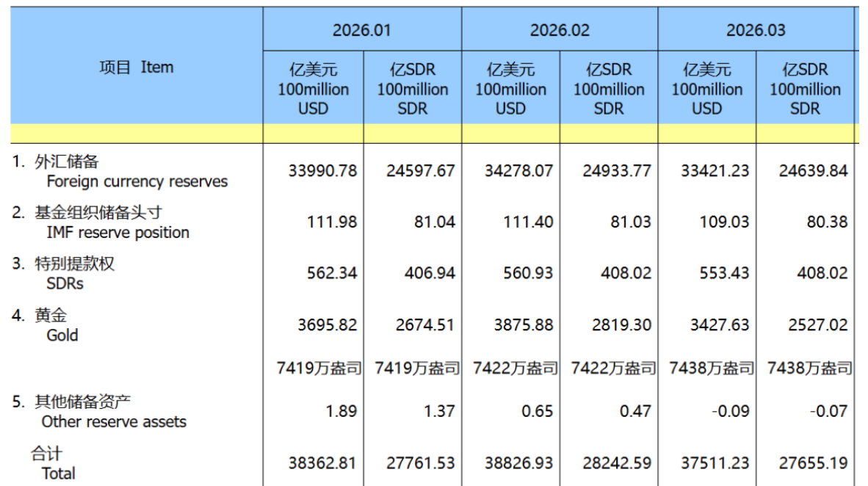Click the 2026.01 column header
868x486 pixels.
362,30
